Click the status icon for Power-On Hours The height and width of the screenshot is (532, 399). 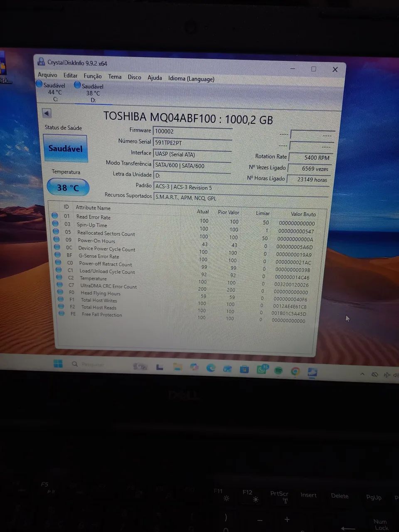tap(57, 239)
